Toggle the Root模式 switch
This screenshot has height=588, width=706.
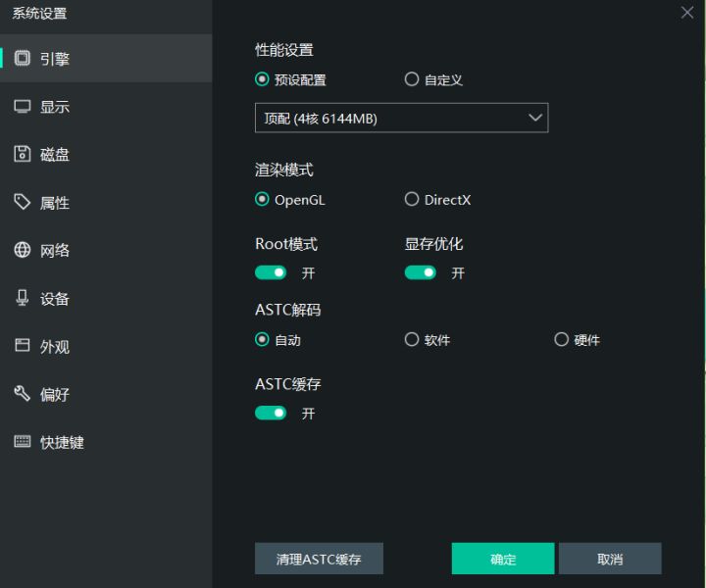click(x=271, y=272)
